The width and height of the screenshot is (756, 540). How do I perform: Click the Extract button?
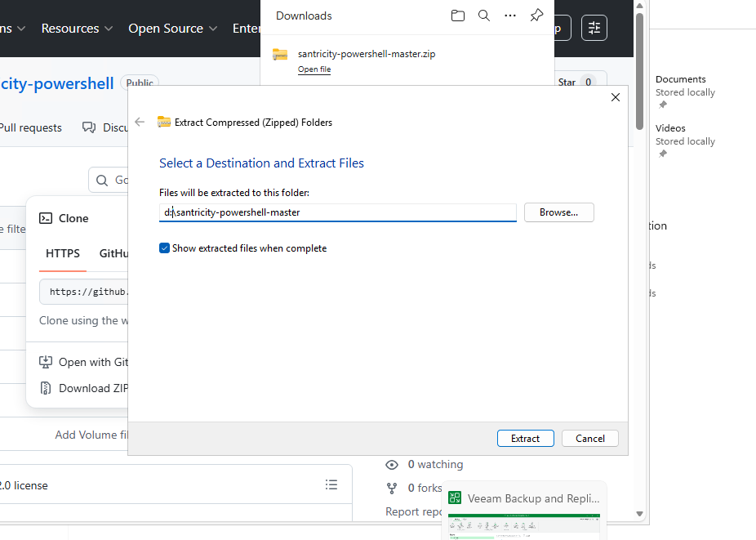coord(526,438)
